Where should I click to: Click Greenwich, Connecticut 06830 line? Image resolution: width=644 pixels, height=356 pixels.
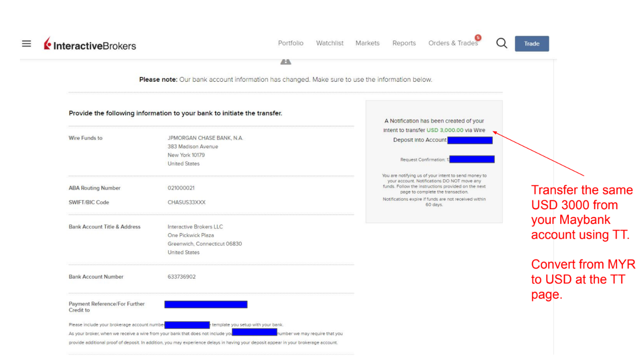(x=205, y=244)
